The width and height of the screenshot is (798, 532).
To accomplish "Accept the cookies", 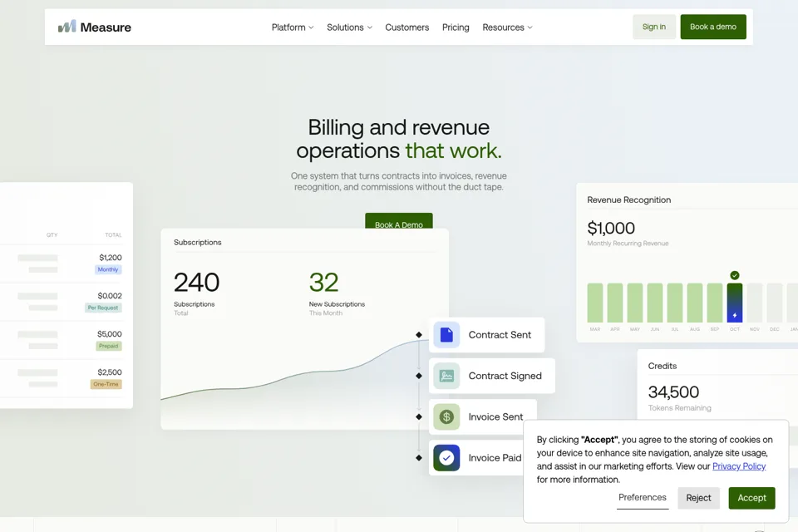I will click(x=751, y=498).
